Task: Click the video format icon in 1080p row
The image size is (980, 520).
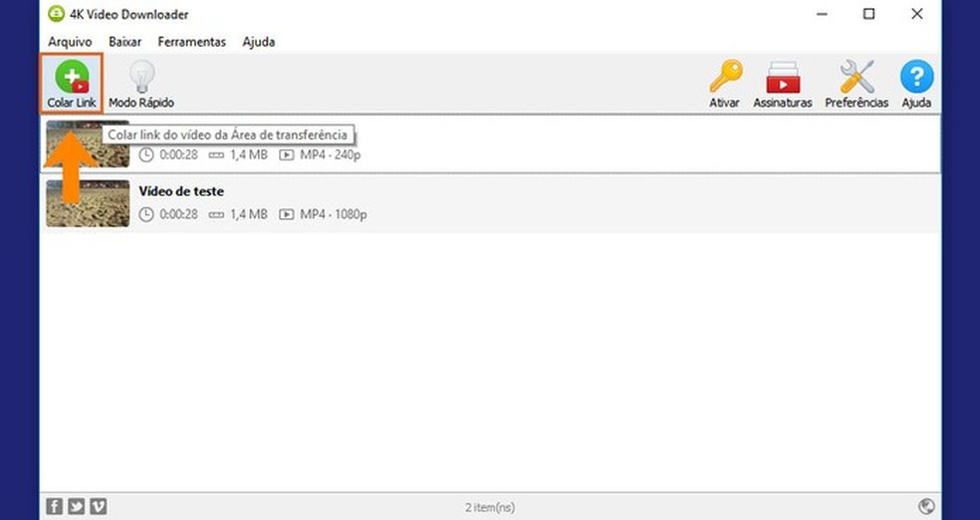Action: click(286, 214)
